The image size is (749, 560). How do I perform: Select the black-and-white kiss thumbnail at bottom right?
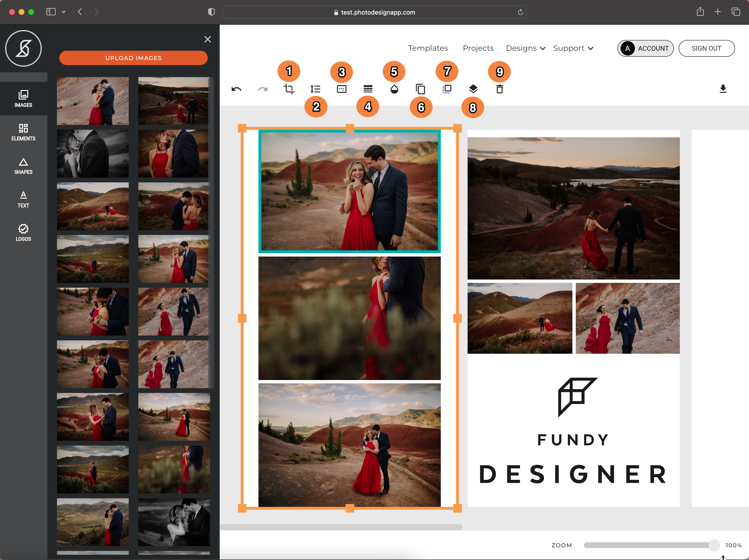(x=174, y=522)
